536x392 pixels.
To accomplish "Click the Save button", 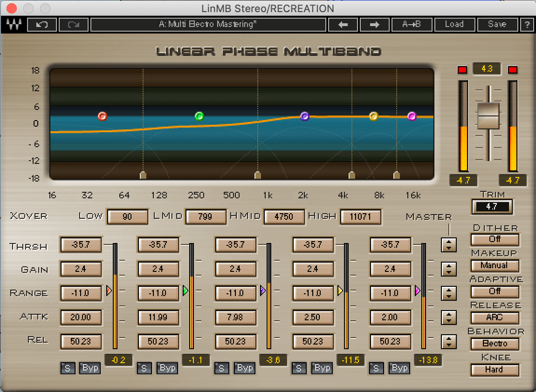I will click(497, 25).
